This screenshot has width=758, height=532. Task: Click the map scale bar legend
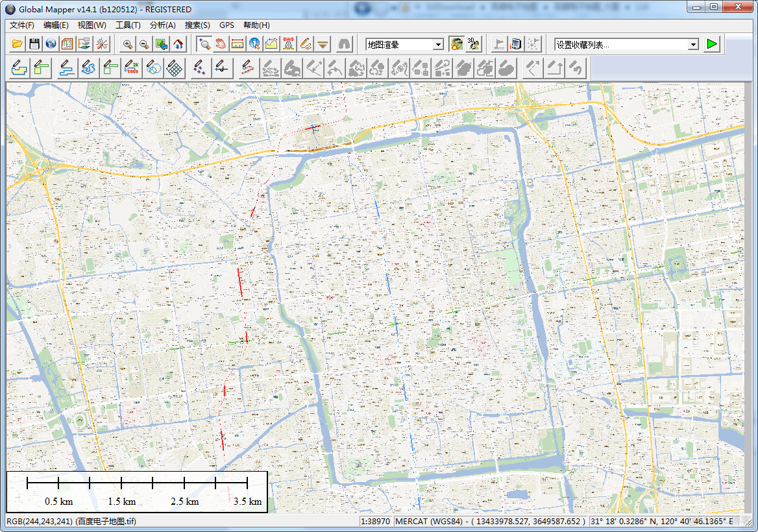(137, 491)
